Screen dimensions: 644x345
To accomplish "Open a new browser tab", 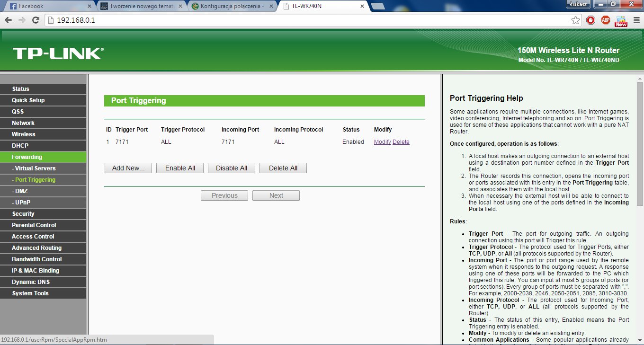I will coord(378,6).
